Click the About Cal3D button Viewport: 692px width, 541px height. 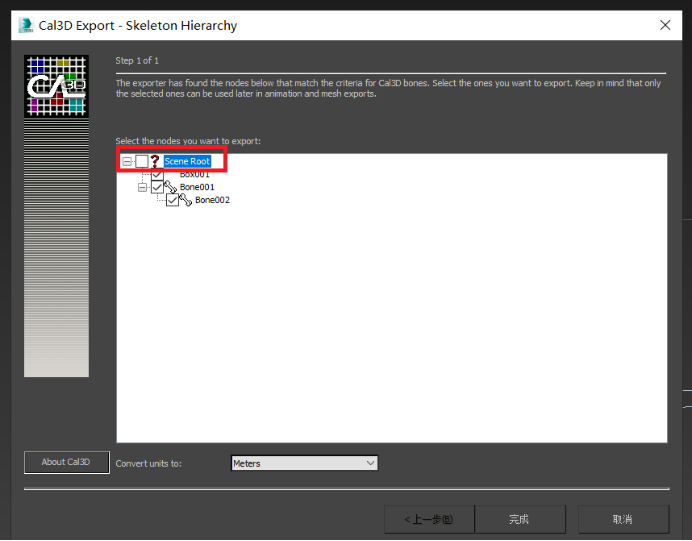point(67,462)
